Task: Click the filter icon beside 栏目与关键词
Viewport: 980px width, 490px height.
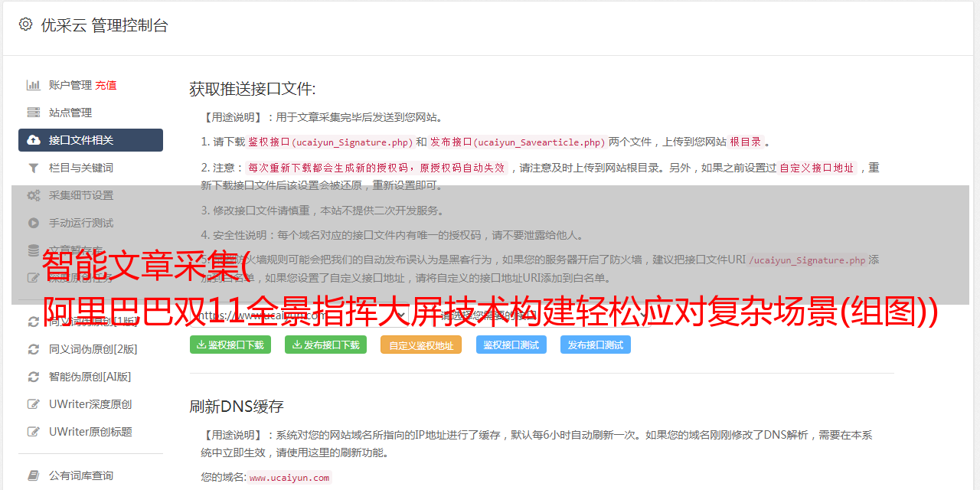Action: (x=34, y=168)
